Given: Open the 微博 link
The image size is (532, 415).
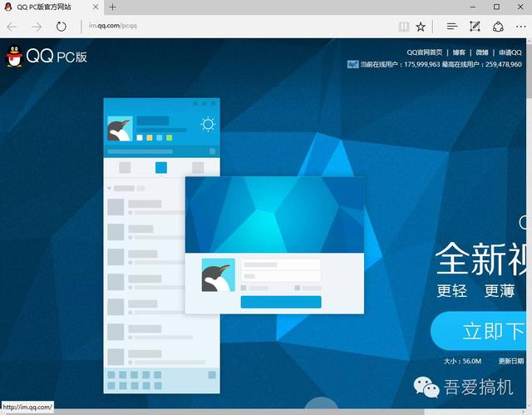Looking at the screenshot, I should (x=482, y=52).
